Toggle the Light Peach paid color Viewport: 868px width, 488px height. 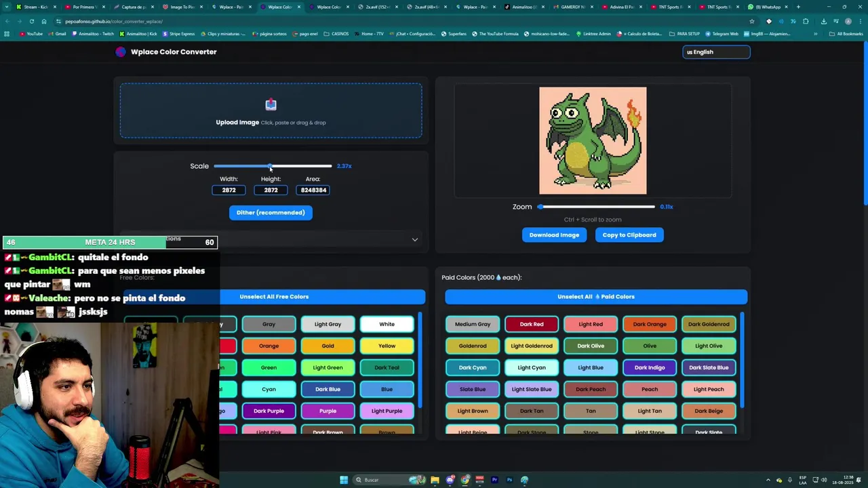(709, 389)
